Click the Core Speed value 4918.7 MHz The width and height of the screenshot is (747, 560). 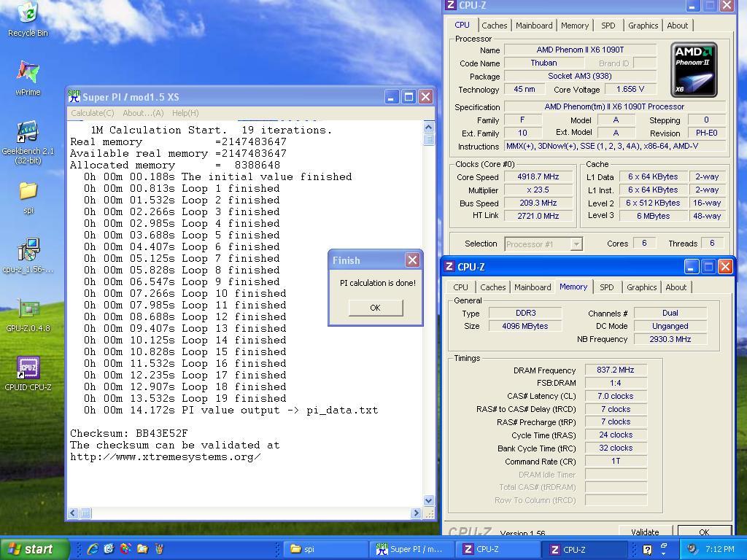click(x=538, y=176)
